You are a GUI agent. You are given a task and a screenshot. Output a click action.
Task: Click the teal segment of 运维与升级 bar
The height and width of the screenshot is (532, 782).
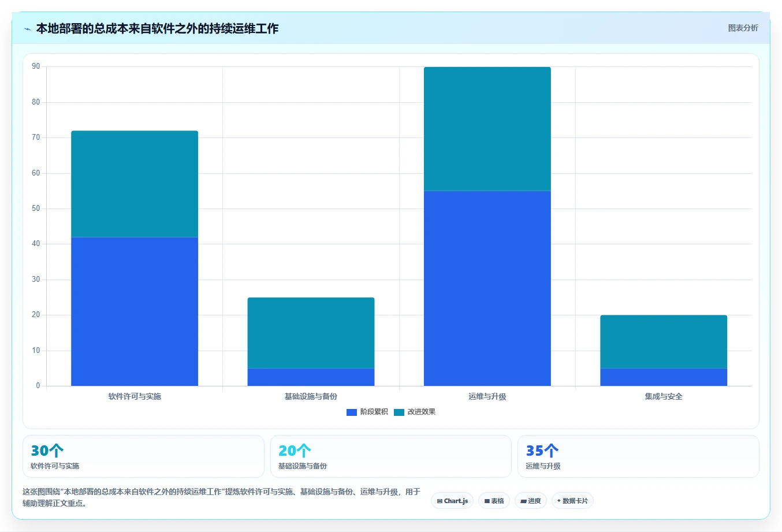pos(487,129)
